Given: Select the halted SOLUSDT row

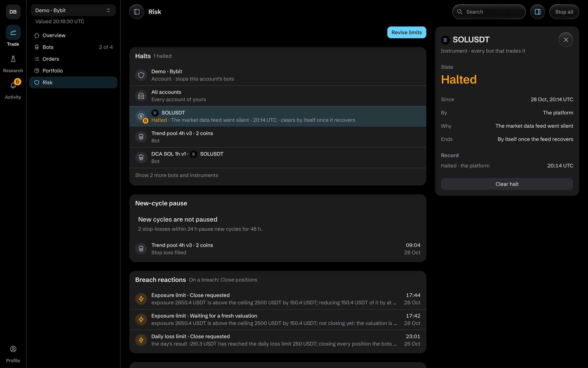Looking at the screenshot, I should tap(278, 116).
